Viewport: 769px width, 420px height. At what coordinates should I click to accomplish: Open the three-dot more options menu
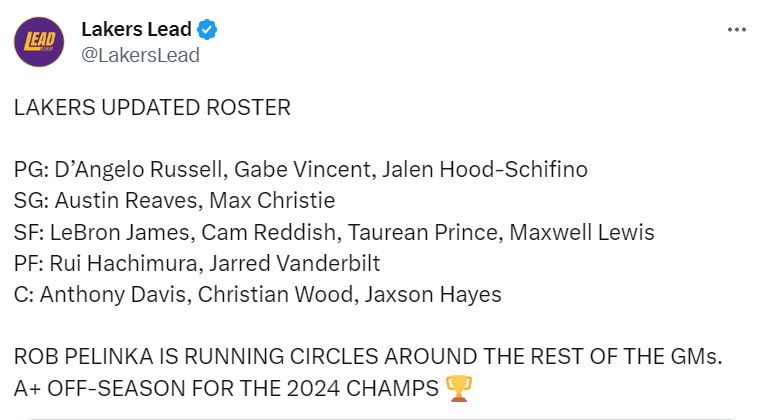737,30
